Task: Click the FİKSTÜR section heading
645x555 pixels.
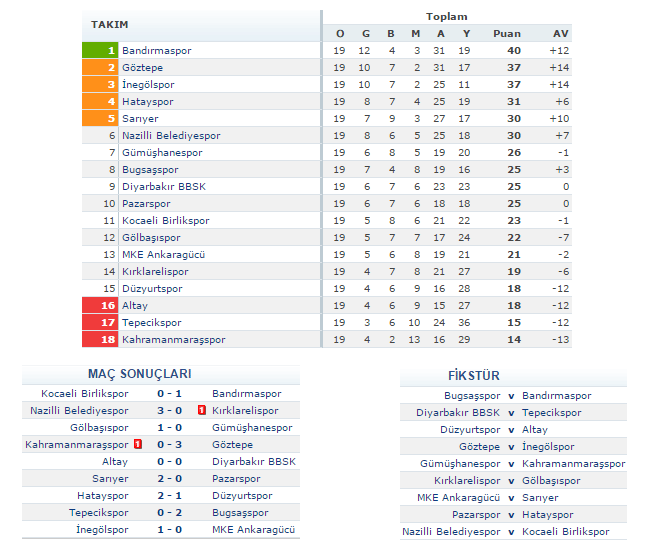Action: 474,375
